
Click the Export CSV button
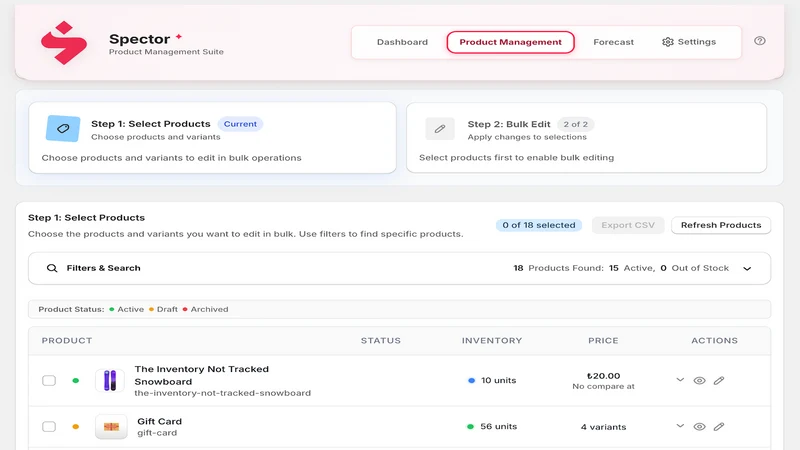pos(628,225)
